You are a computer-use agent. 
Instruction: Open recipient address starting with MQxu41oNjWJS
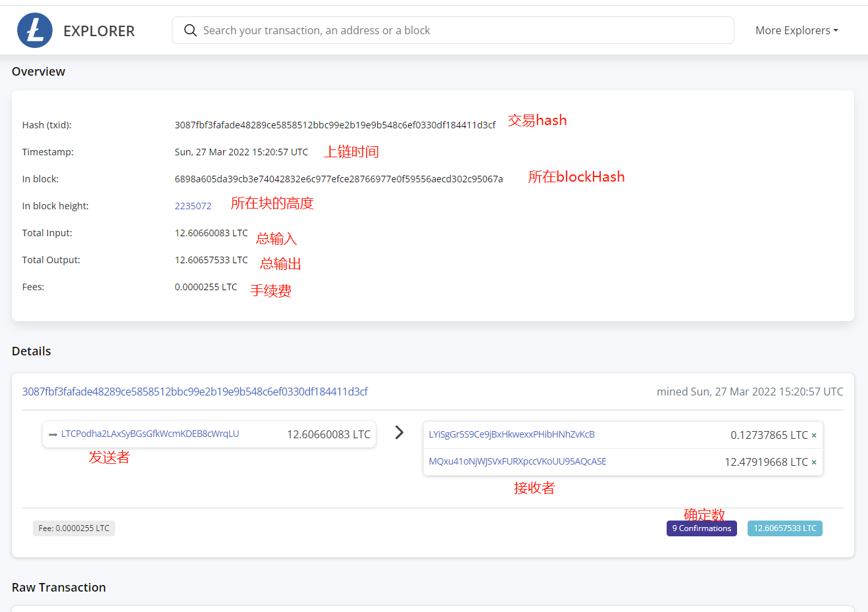(517, 461)
